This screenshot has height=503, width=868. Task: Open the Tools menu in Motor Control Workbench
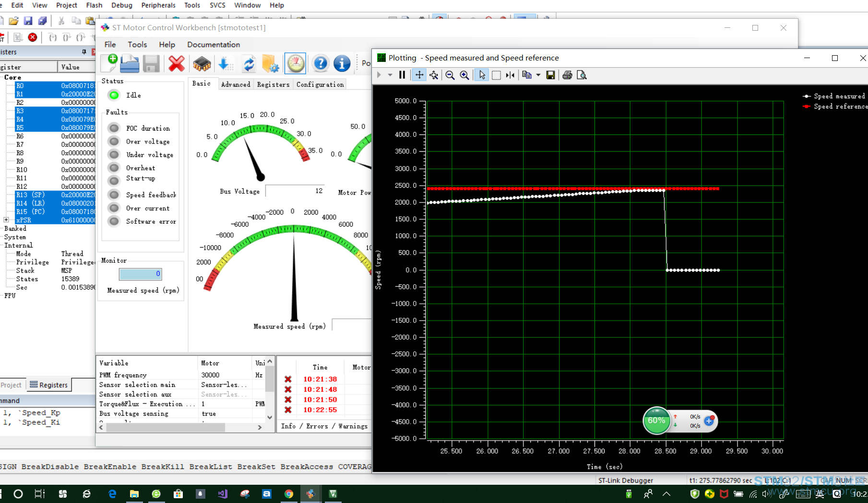pos(137,45)
